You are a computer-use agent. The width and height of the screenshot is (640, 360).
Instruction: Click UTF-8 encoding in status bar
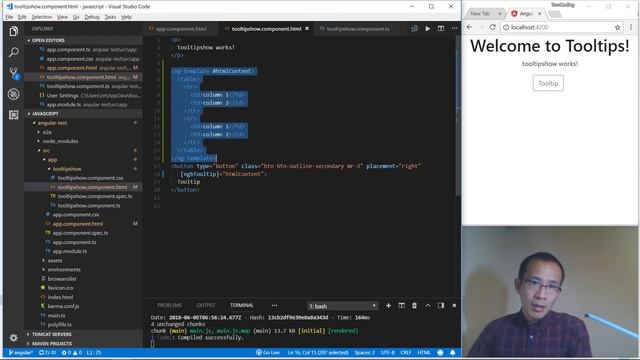(387, 353)
